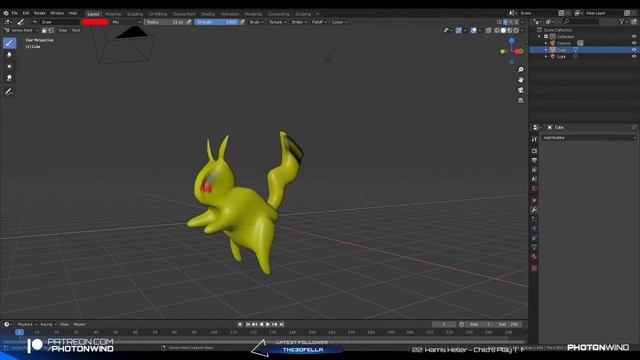Open the Output properties tab icon
Screen dimensions: 640x360
(534, 160)
